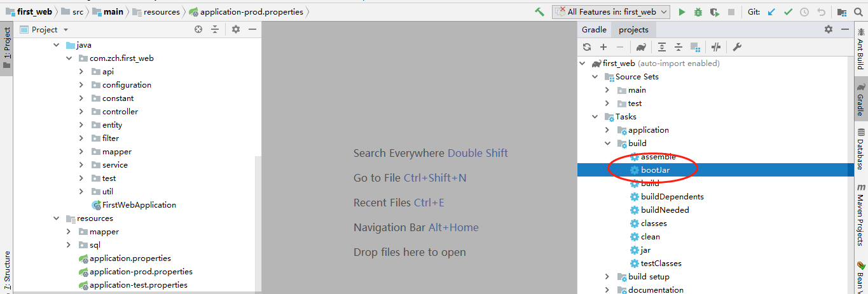Expand the controller package folder
This screenshot has width=868, height=294.
[x=81, y=112]
